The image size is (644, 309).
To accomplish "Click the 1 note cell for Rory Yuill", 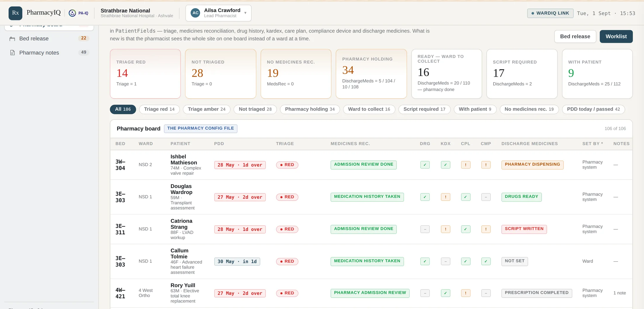I will point(619,293).
